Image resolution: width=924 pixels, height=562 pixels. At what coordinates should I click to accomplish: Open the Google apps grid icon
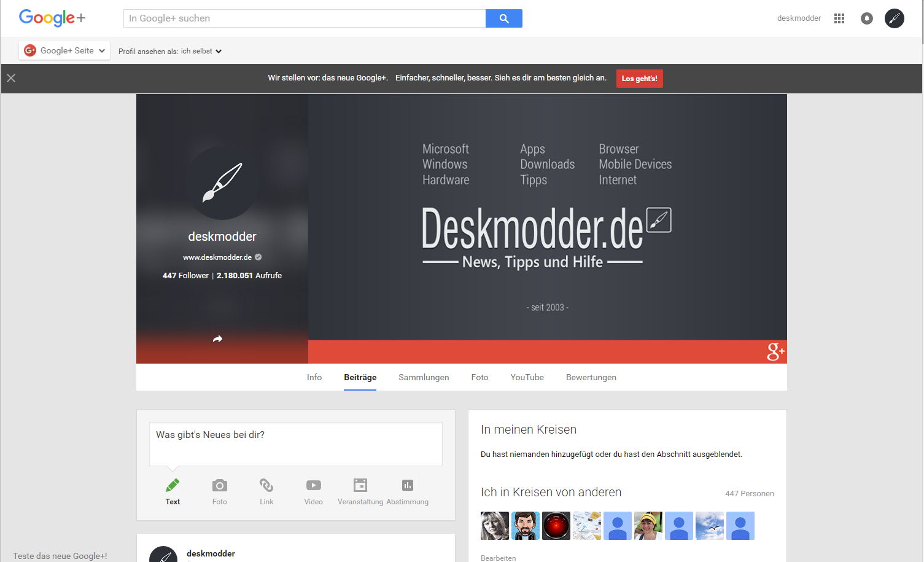[839, 18]
